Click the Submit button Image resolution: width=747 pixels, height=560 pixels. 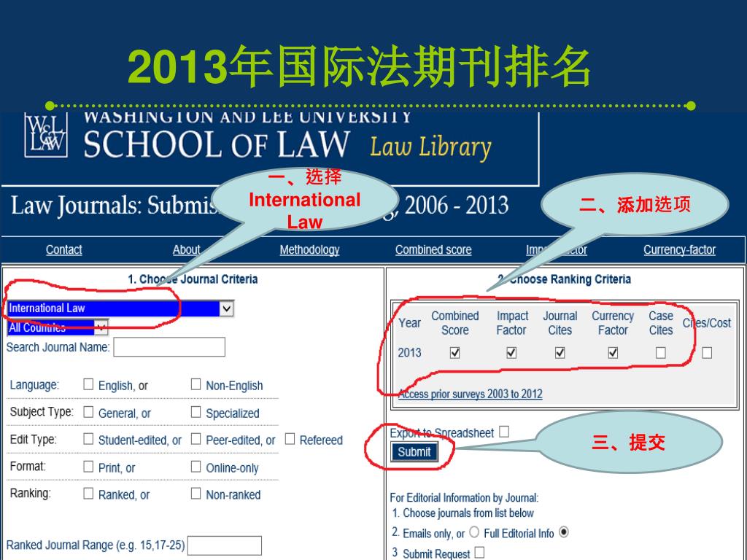pos(414,452)
